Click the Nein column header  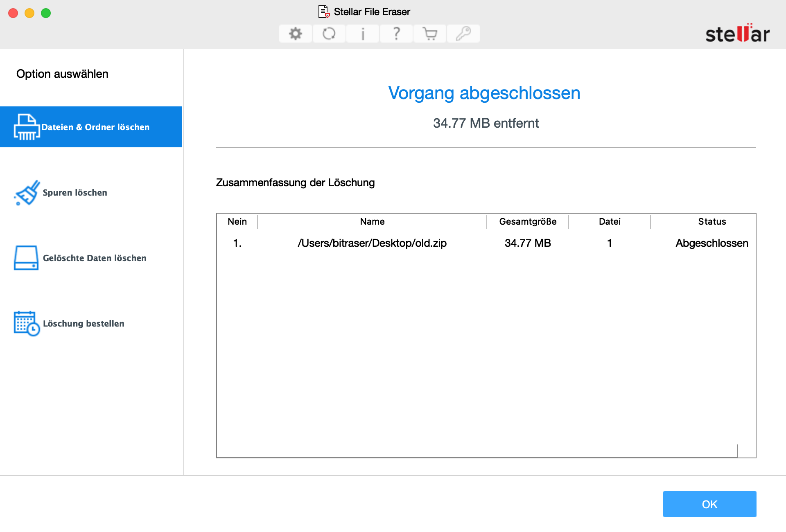237,221
